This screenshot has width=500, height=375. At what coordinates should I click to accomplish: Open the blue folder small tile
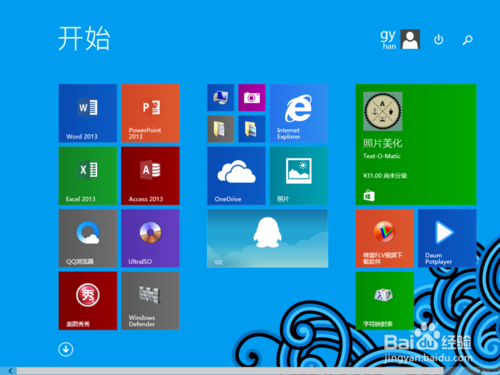point(252,129)
